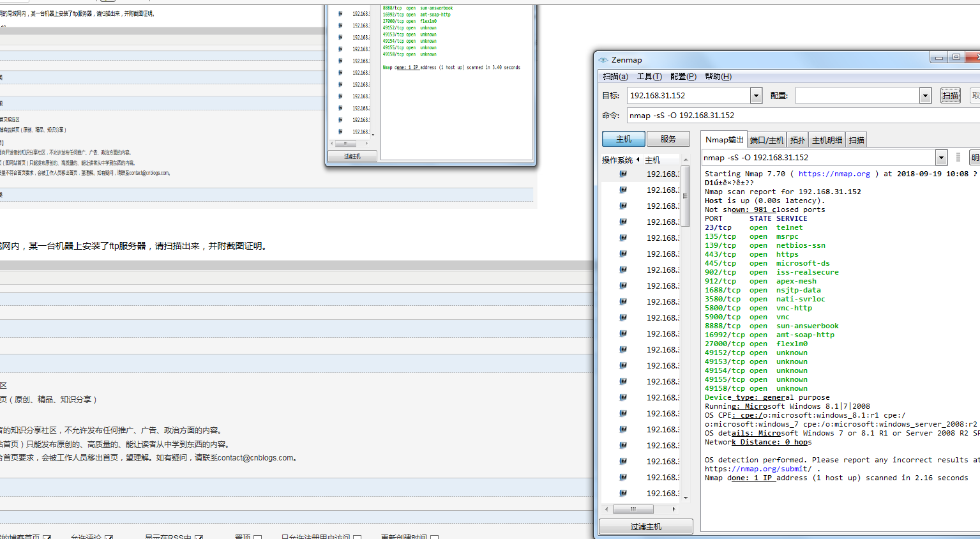Image resolution: width=980 pixels, height=539 pixels.
Task: Click the PORT STATE SERVICE header line
Action: pos(756,218)
